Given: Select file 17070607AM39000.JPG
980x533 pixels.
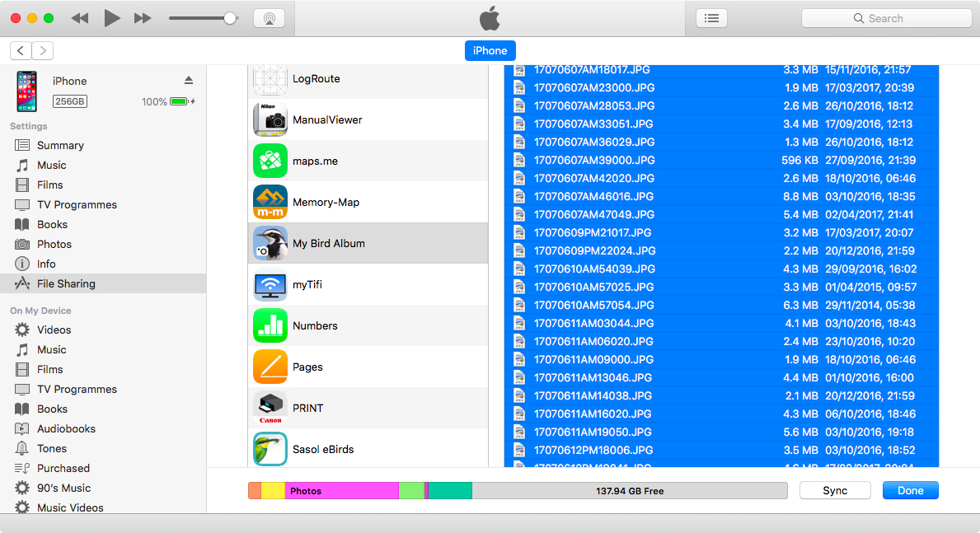Looking at the screenshot, I should tap(594, 160).
